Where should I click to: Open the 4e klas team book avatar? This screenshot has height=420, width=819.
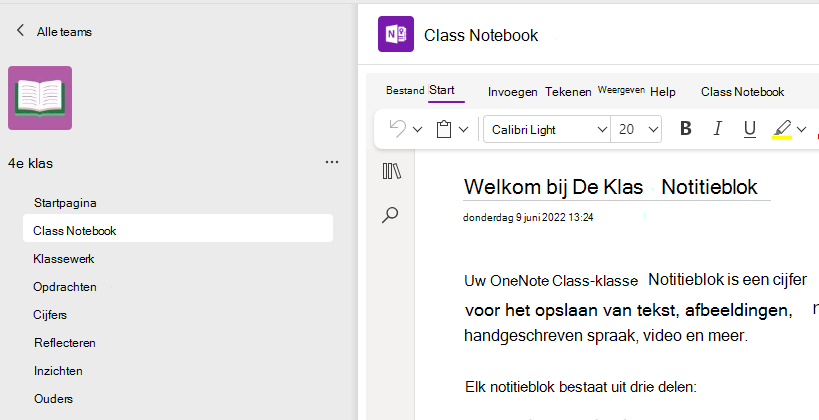[40, 98]
